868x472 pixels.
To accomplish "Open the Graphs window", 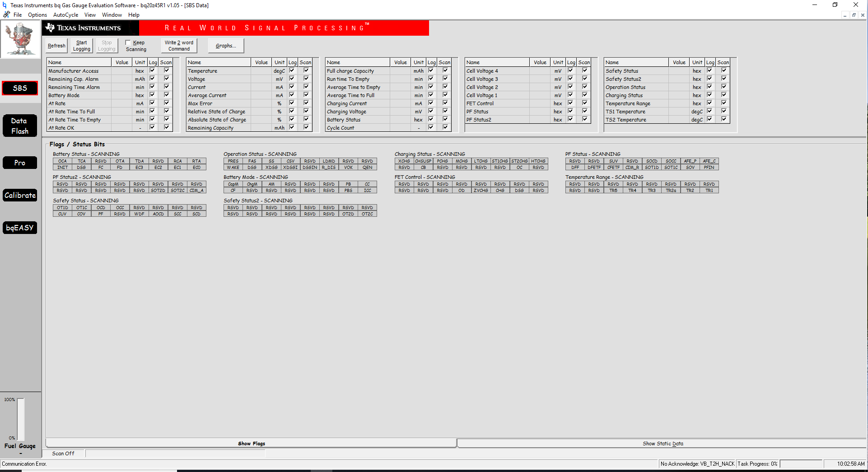I will point(226,46).
